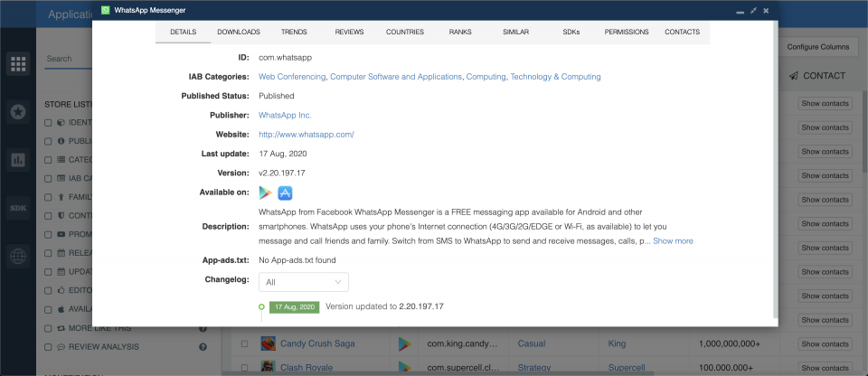The height and width of the screenshot is (376, 868).
Task: Expand description with Show more
Action: pos(673,241)
